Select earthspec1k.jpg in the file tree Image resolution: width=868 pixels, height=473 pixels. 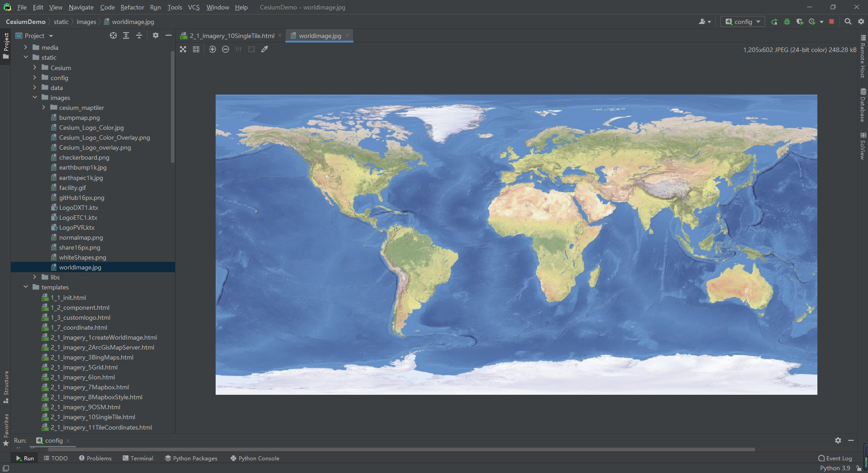point(81,178)
